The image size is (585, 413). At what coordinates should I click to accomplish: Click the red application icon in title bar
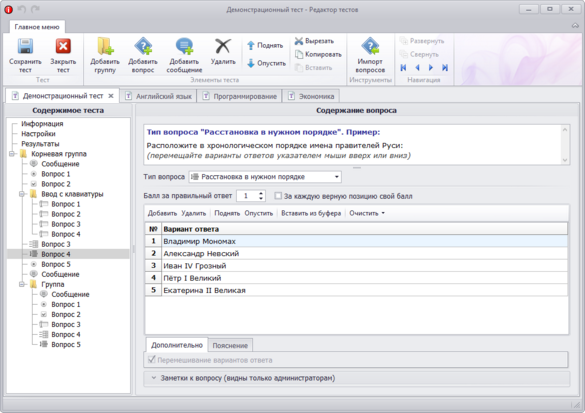pos(8,10)
